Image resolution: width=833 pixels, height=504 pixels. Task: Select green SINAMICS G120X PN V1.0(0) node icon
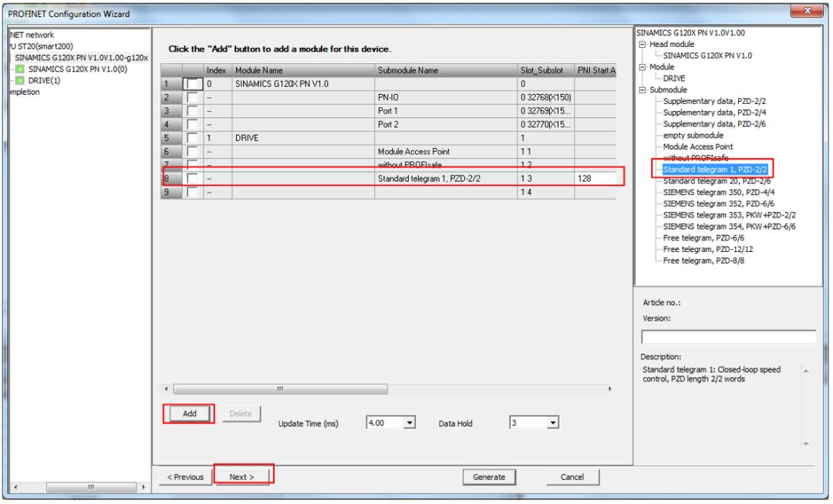coord(19,69)
